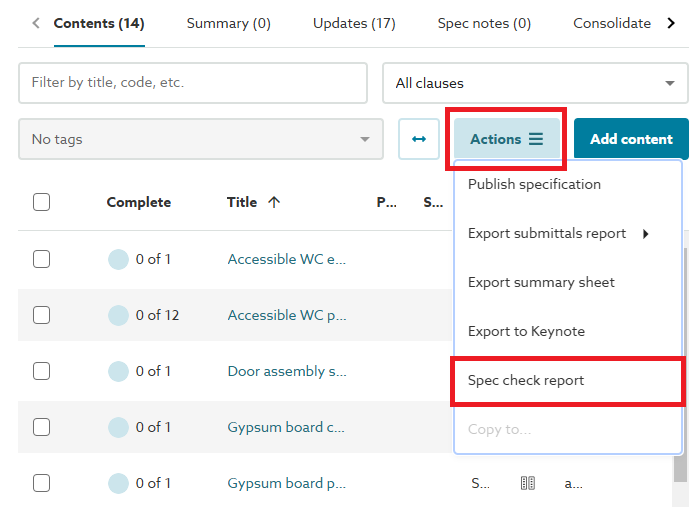Select the Door assembly row checkbox
Image resolution: width=695 pixels, height=507 pixels.
tap(41, 371)
